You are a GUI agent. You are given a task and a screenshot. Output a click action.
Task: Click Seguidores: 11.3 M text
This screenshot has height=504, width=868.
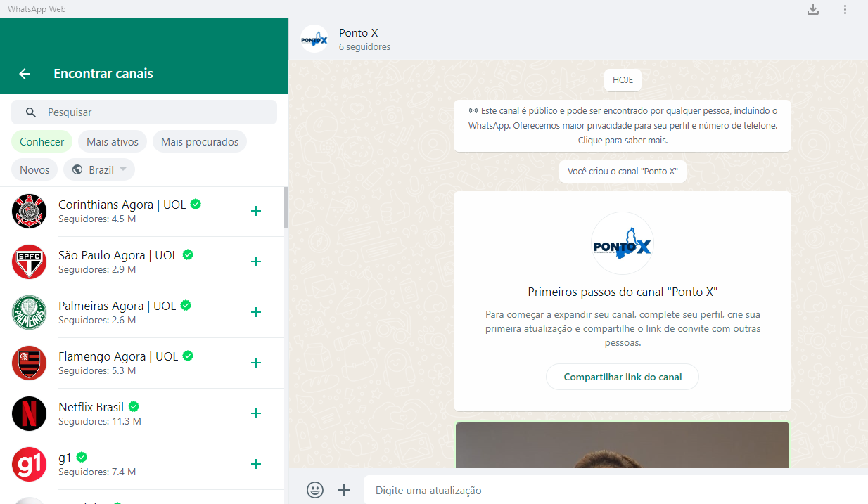point(100,421)
